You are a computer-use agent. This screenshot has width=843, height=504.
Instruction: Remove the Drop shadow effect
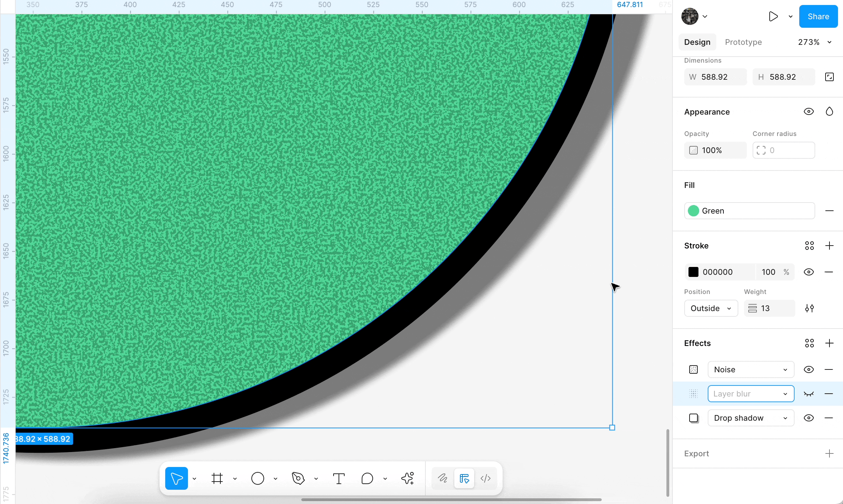click(829, 418)
